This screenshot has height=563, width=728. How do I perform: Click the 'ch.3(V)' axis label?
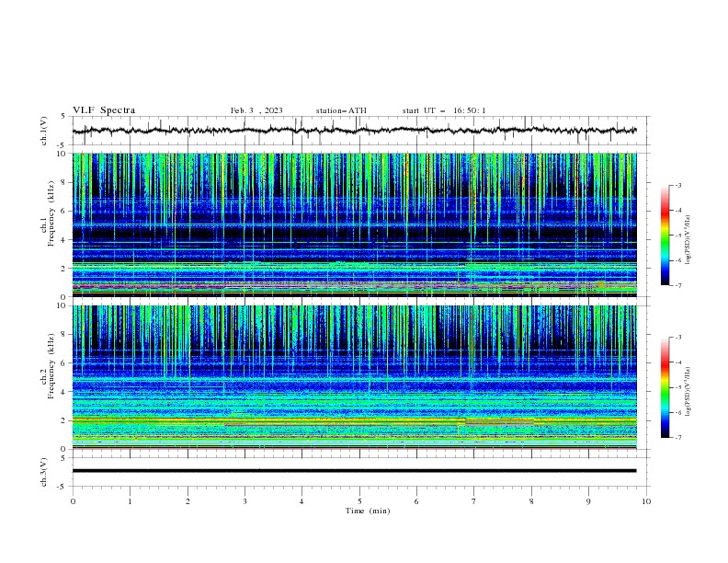(44, 472)
